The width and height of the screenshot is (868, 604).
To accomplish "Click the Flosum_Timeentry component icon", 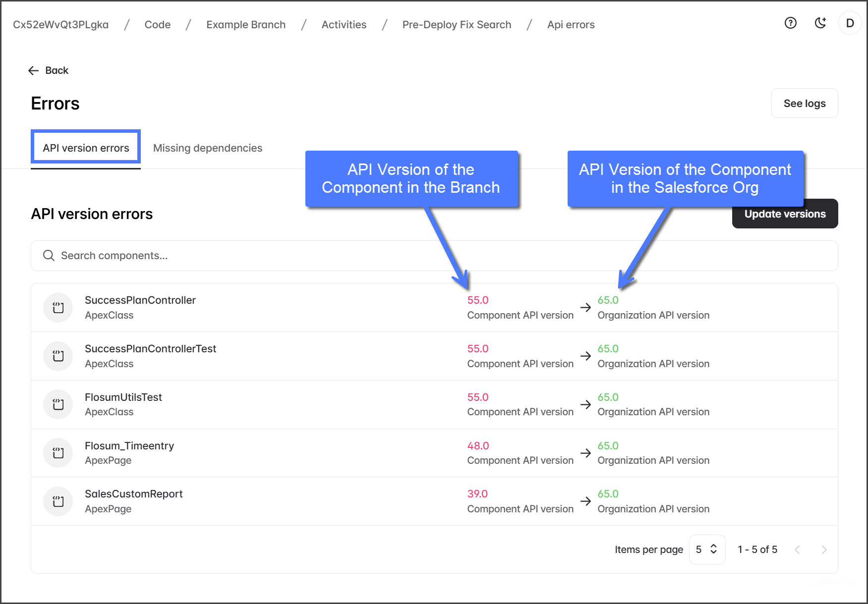I will [58, 453].
